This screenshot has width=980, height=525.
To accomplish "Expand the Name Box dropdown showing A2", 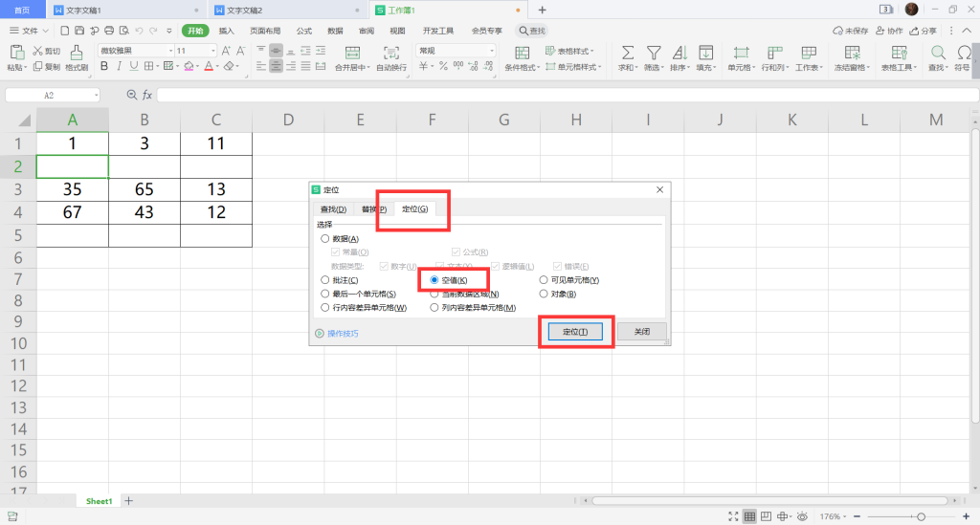I will coord(97,96).
